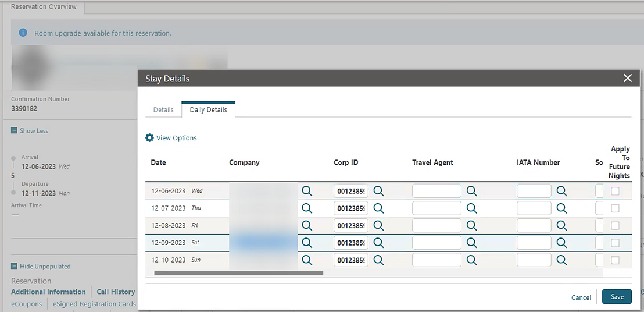Viewport: 644px width, 312px height.
Task: Check Apply To Future Nights for 12-09-2023
Action: pyautogui.click(x=615, y=243)
